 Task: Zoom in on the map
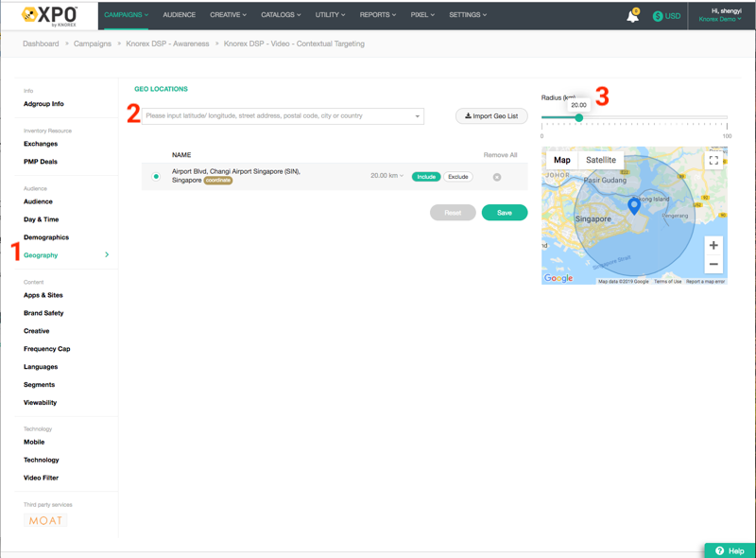[x=713, y=245]
